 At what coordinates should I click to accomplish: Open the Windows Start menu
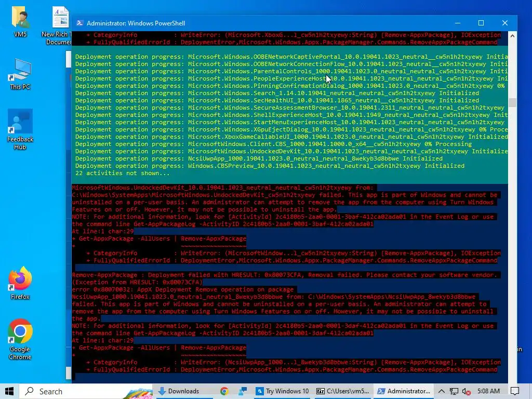coord(9,391)
